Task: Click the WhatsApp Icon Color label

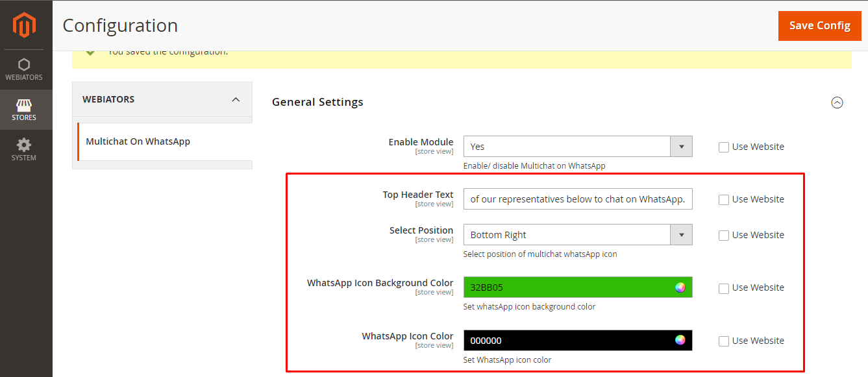Action: [408, 336]
